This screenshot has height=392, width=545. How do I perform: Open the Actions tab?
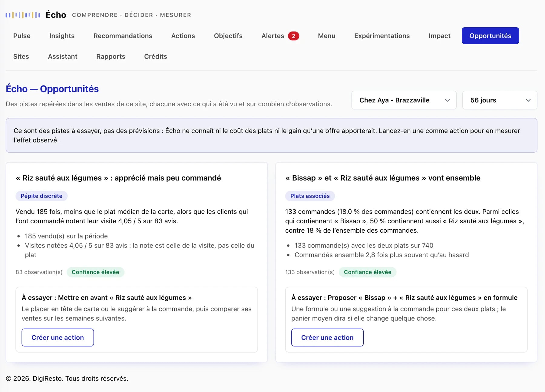(183, 36)
